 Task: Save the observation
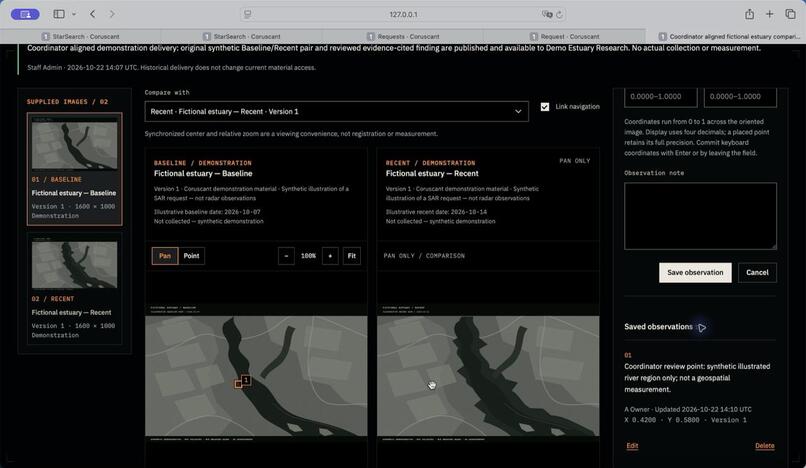(x=695, y=273)
